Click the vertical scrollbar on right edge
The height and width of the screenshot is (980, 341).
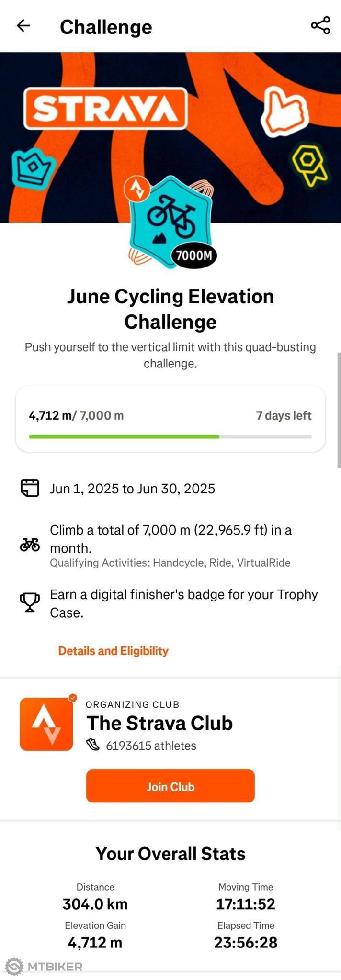click(x=339, y=410)
